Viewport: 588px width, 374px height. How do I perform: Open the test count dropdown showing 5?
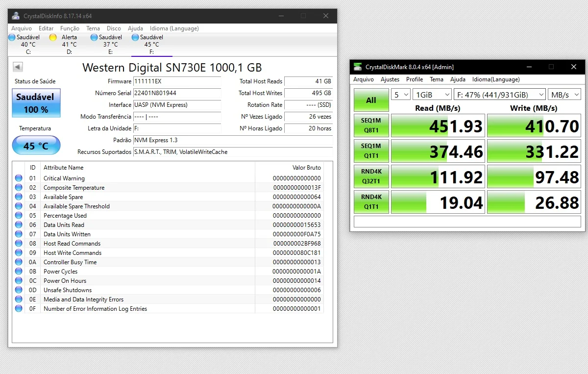400,95
